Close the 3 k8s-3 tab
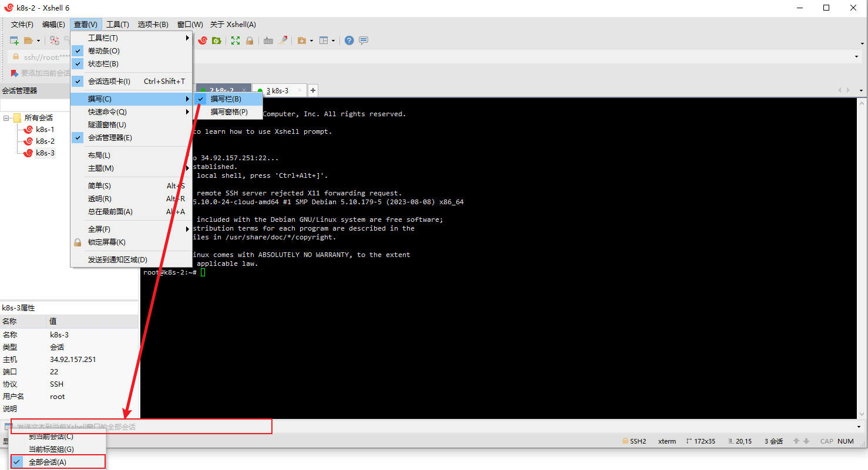Image resolution: width=868 pixels, height=470 pixels. (301, 90)
